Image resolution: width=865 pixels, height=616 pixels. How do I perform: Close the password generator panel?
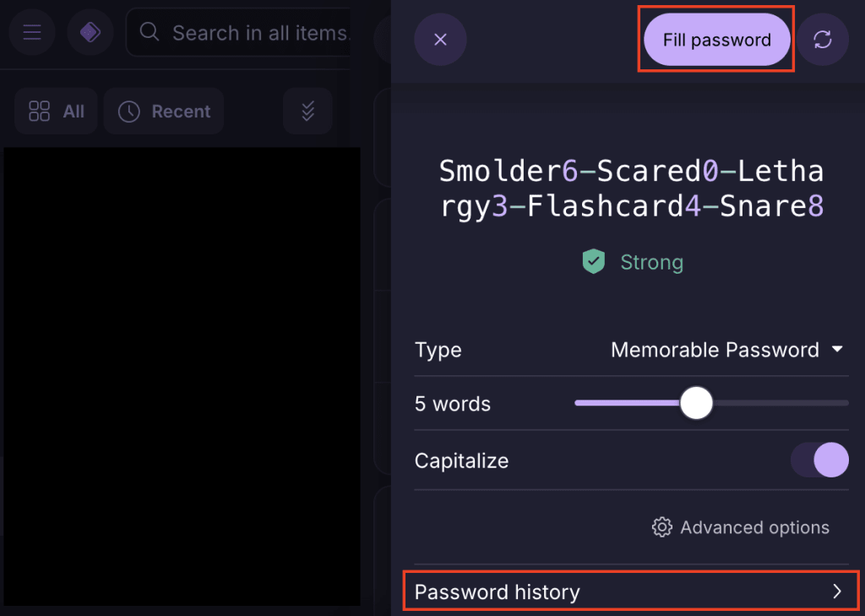tap(439, 40)
